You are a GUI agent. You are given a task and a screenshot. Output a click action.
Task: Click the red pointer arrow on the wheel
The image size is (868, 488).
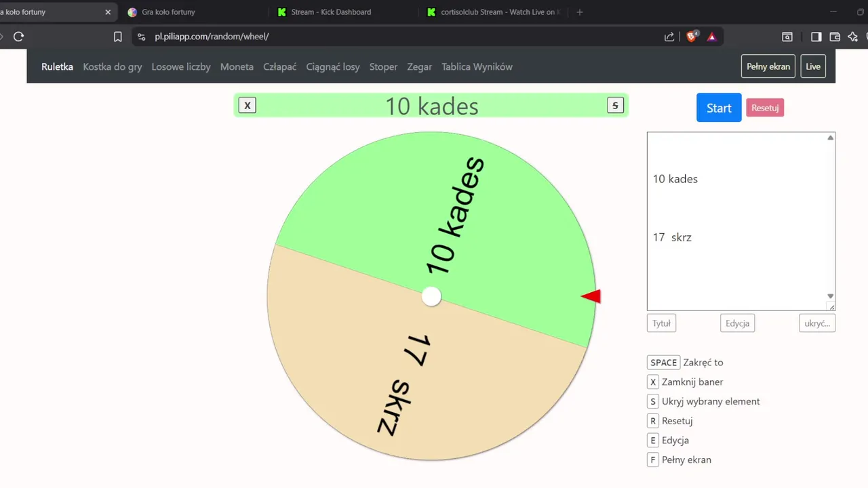[x=591, y=296]
